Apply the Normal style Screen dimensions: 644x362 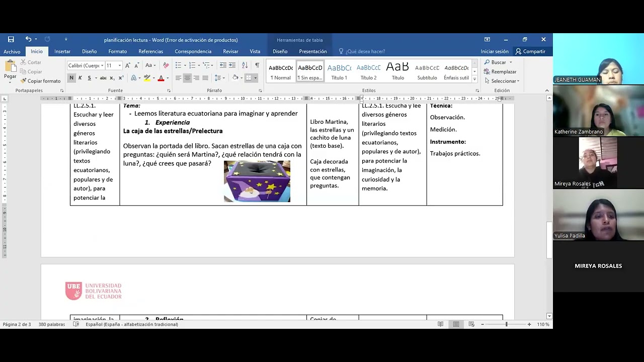281,72
